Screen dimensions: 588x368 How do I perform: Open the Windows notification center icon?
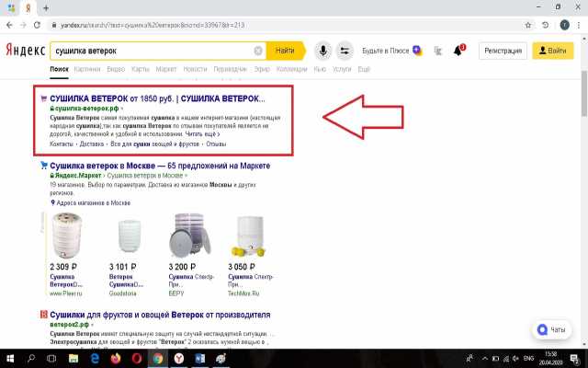point(575,359)
